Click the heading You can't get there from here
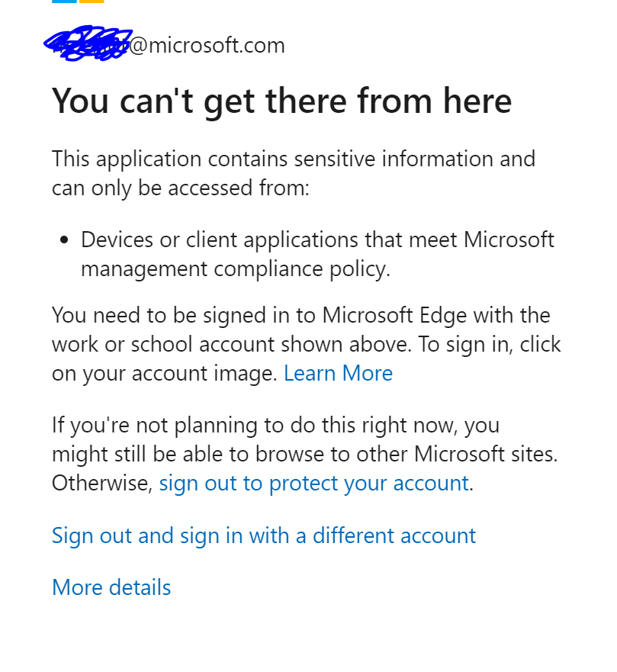The image size is (617, 672). point(281,101)
